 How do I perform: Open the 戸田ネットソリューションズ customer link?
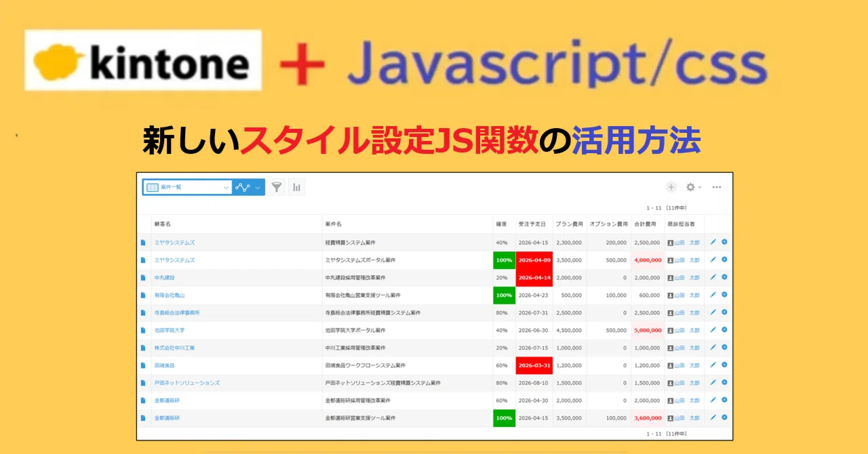(187, 383)
